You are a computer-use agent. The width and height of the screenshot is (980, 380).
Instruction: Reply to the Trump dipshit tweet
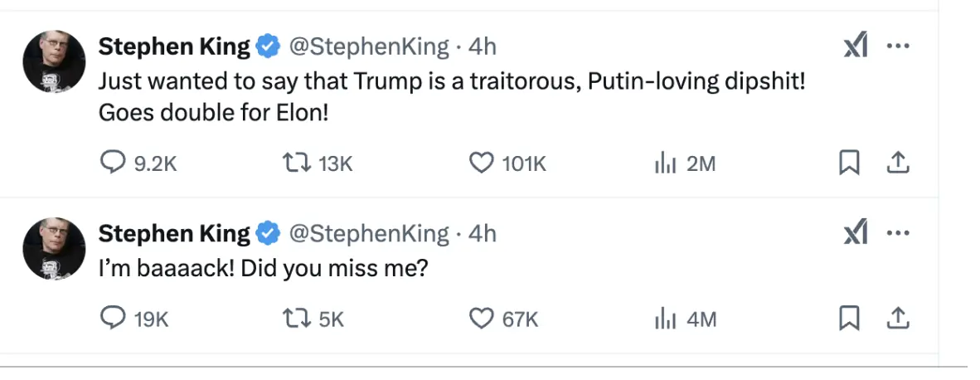tap(111, 163)
